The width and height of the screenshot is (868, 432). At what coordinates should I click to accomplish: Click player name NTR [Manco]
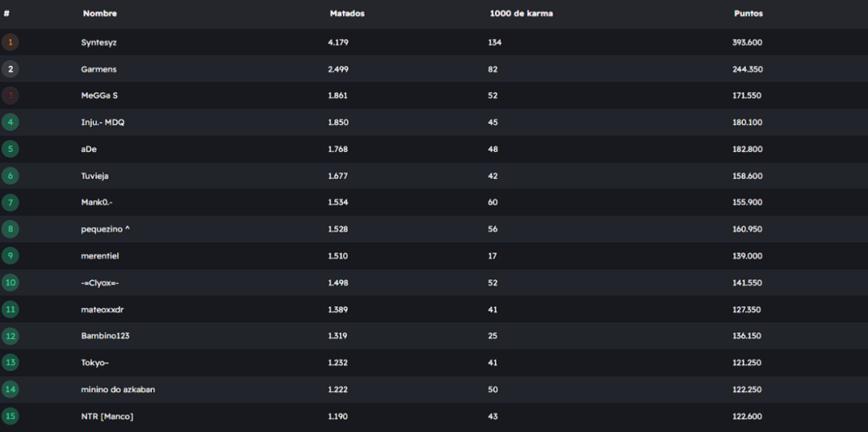108,416
